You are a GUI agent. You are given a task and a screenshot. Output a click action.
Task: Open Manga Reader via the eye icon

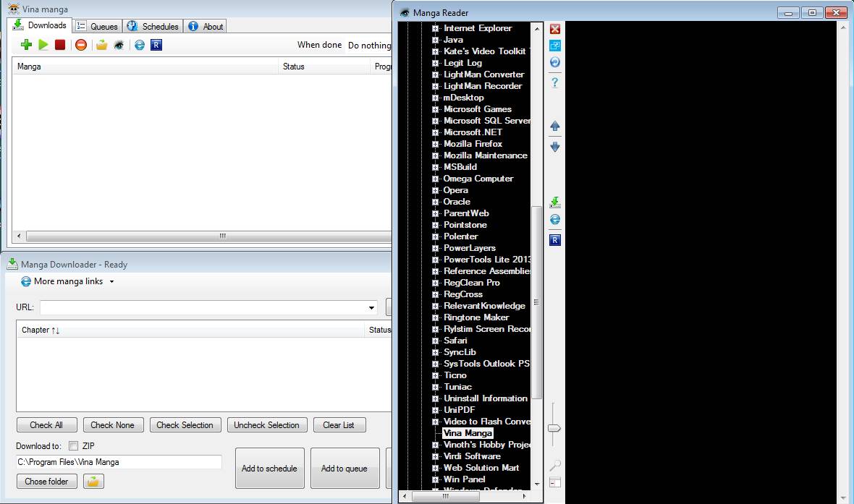click(119, 45)
